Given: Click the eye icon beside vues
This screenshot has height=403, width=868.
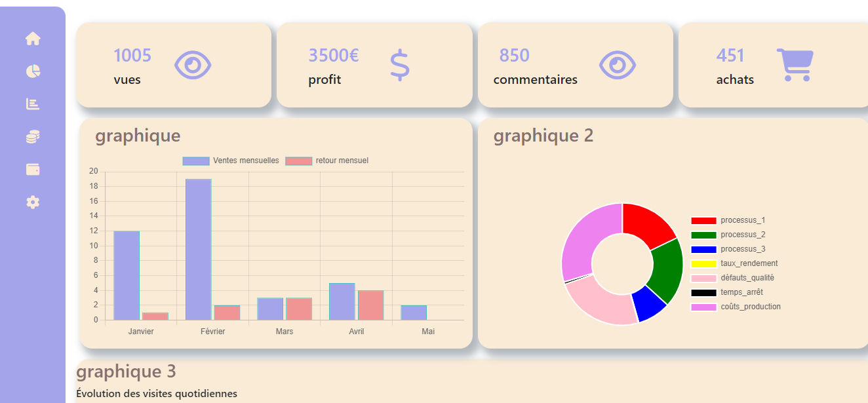Looking at the screenshot, I should 193,65.
